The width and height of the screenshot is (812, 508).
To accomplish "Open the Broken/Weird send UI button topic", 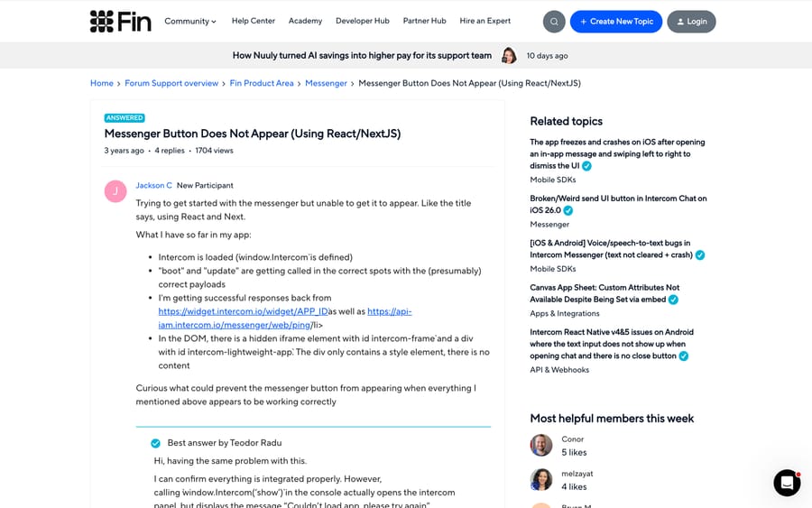I will point(618,204).
